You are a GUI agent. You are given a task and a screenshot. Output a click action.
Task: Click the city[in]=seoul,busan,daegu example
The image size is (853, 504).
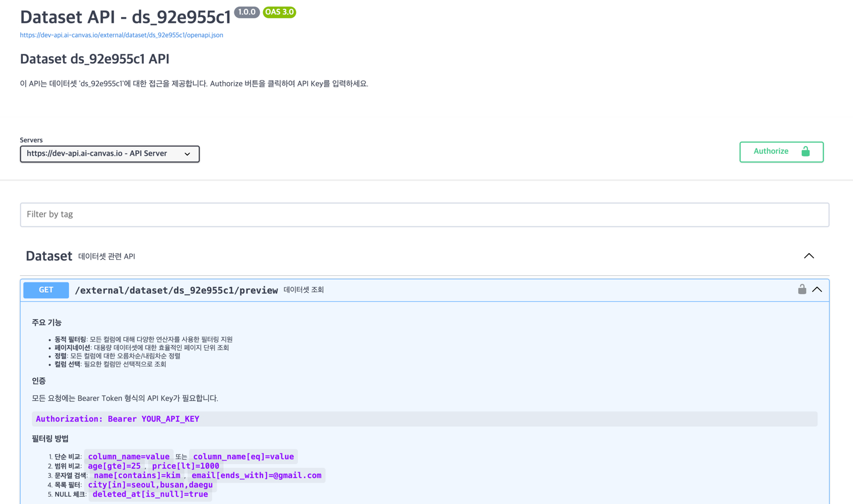point(150,485)
